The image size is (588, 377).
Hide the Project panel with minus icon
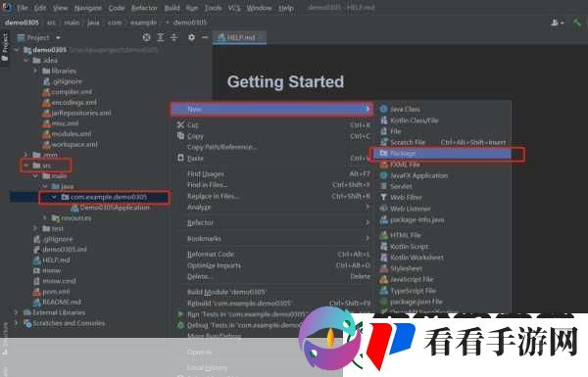point(205,37)
